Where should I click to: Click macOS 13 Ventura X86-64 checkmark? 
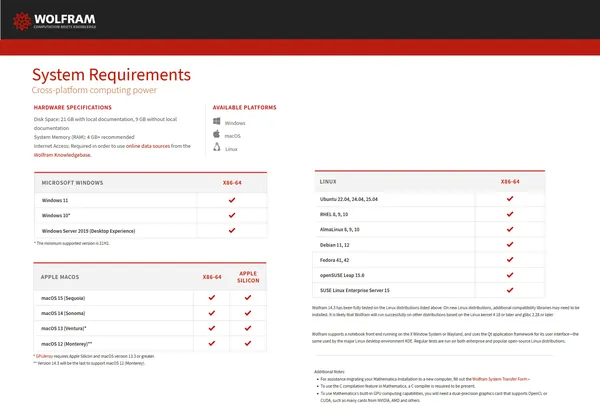click(x=212, y=328)
